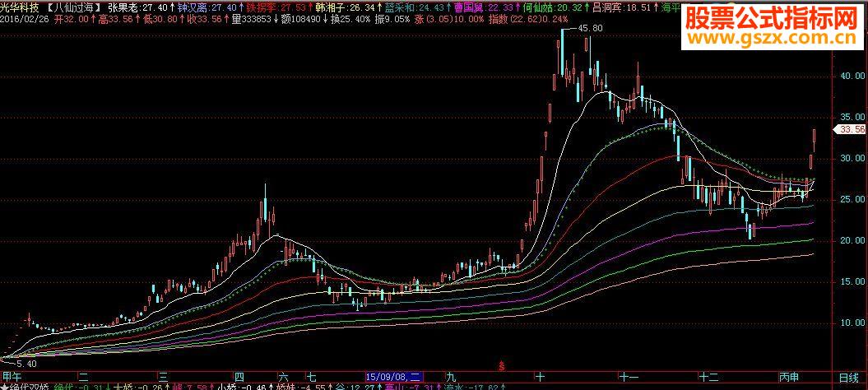Click the low price 低30.80
Viewport: 868px width, 390px height.
[161, 20]
